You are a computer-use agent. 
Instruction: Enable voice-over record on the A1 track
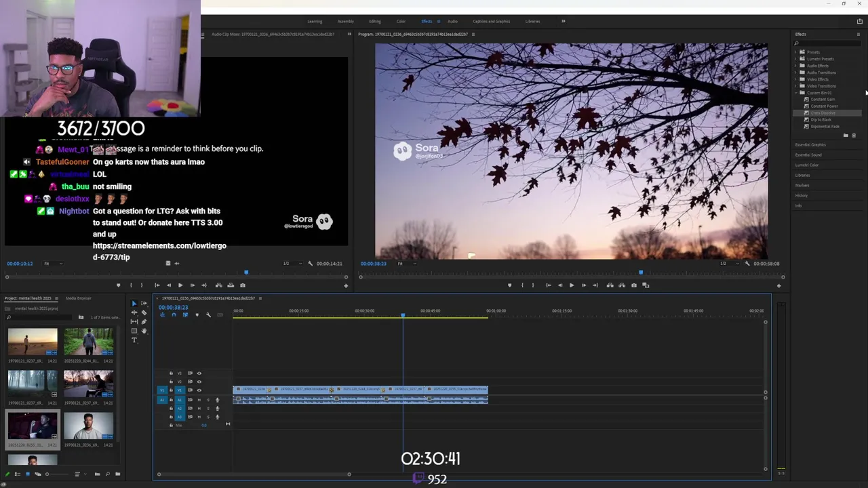(x=217, y=400)
